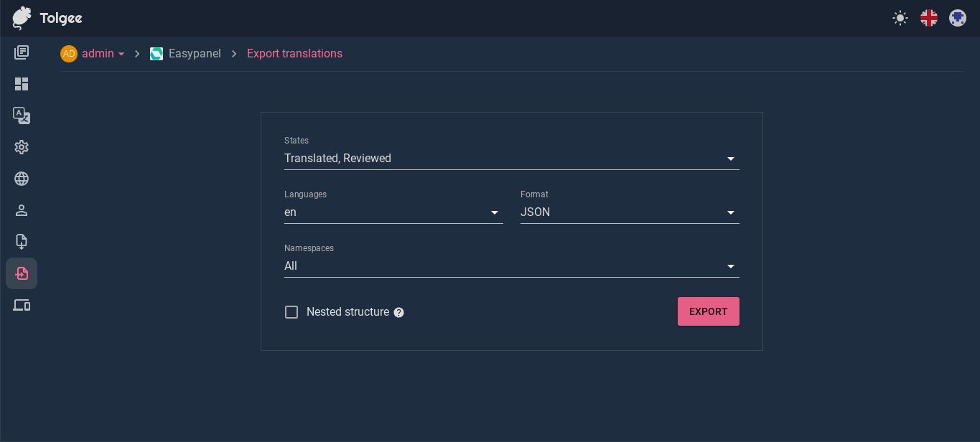Open the Projects list icon in sidebar
Image resolution: width=980 pixels, height=442 pixels.
click(22, 52)
